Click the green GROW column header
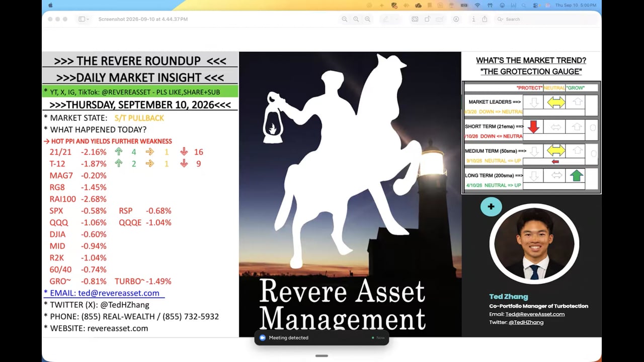The image size is (644, 362). click(576, 88)
